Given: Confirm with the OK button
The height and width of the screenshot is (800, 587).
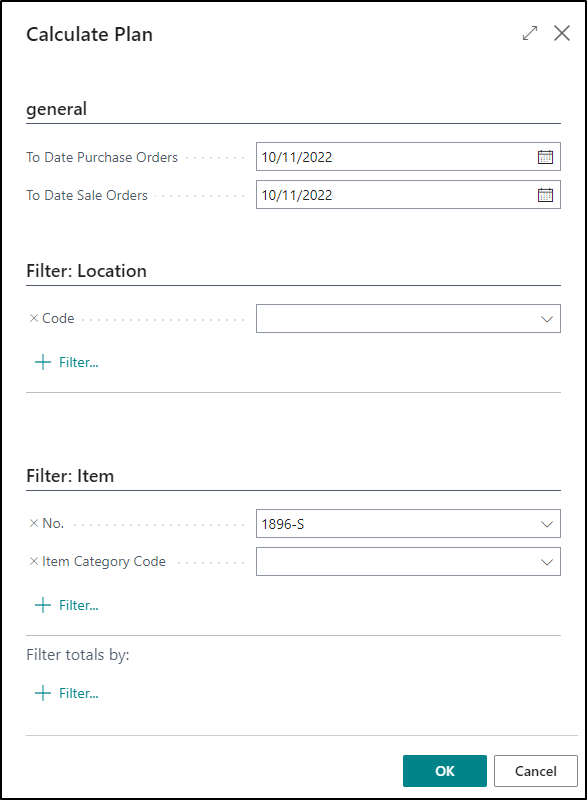Looking at the screenshot, I should click(445, 771).
